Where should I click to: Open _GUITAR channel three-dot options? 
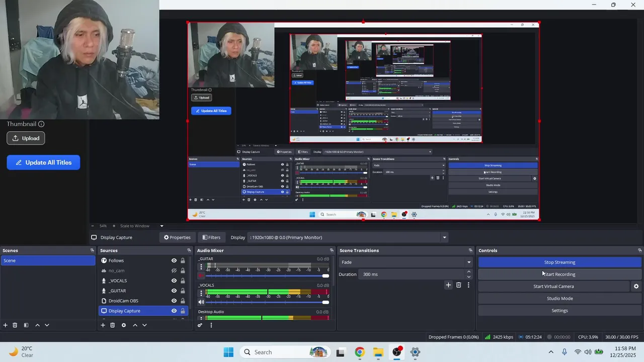point(201,267)
